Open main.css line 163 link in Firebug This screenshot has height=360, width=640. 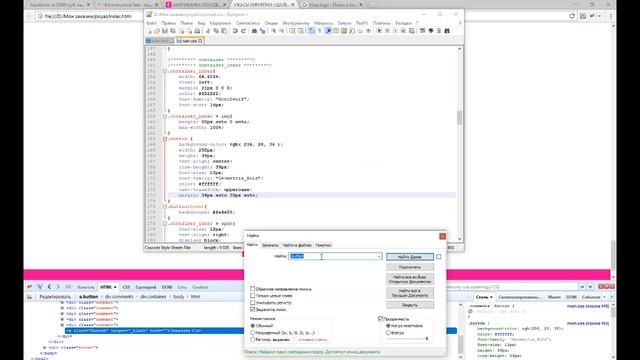(588, 323)
